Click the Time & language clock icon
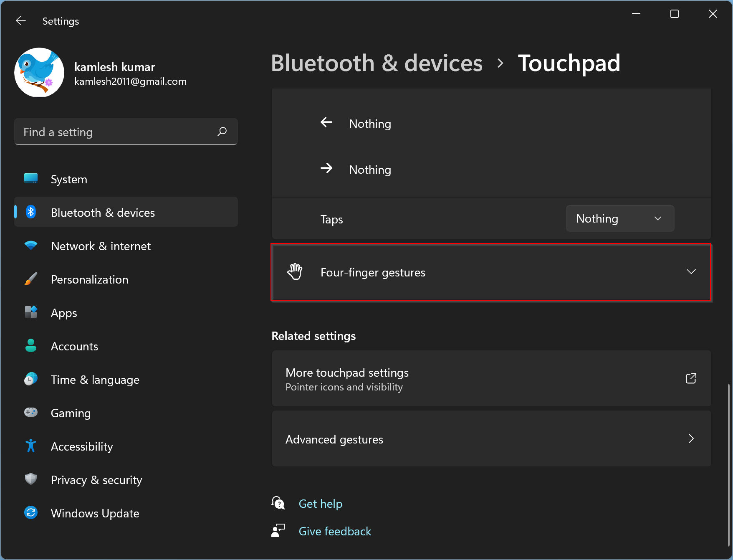 tap(31, 379)
